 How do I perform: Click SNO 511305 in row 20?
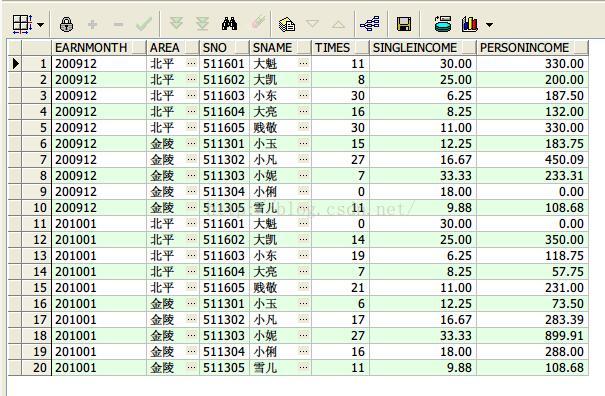(224, 368)
